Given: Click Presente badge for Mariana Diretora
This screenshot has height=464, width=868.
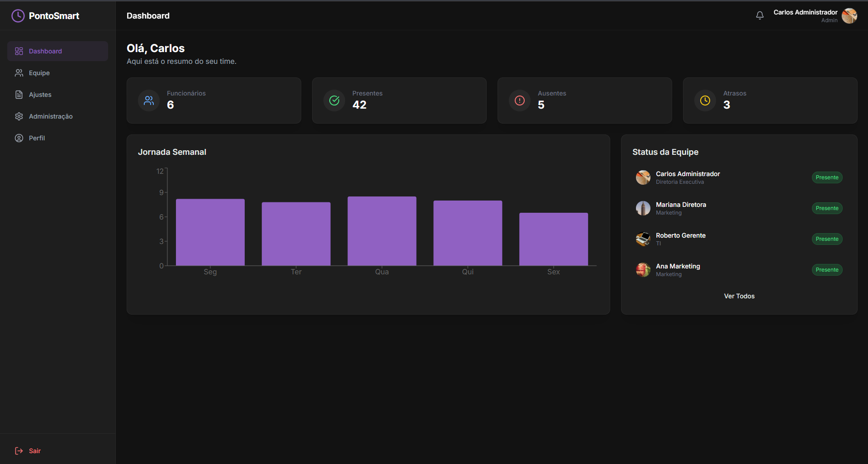Looking at the screenshot, I should click(827, 208).
